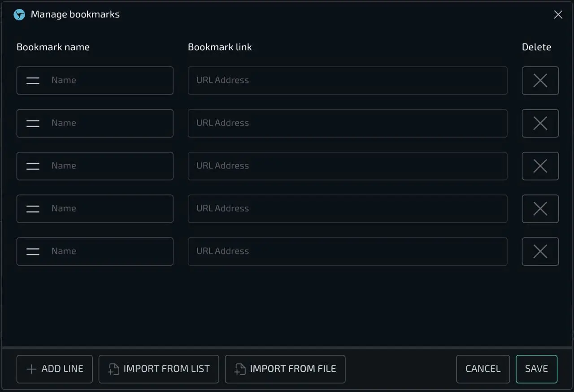Click the drag handle icon in third bookmark row
Screen dimensions: 574x392
click(x=33, y=166)
